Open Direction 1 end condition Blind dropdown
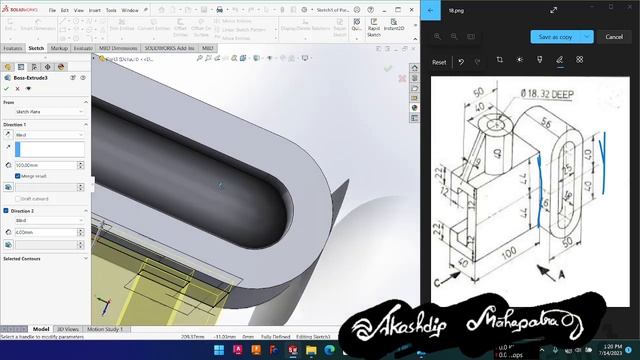 [x=49, y=135]
